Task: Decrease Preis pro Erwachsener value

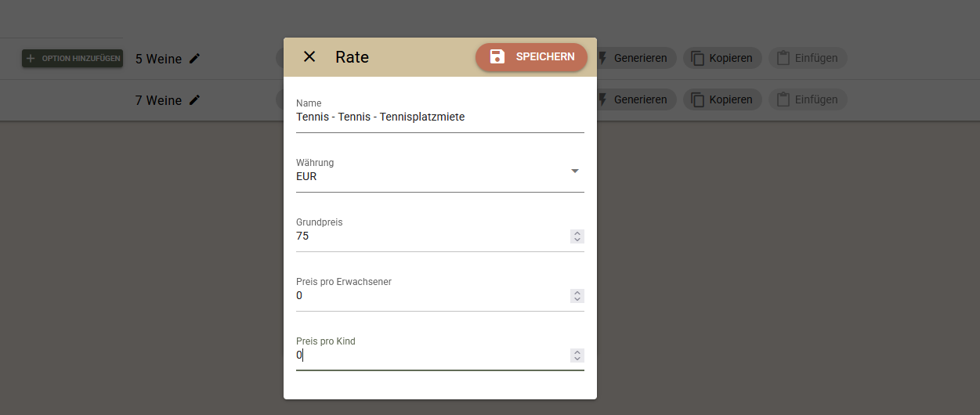Action: [577, 299]
